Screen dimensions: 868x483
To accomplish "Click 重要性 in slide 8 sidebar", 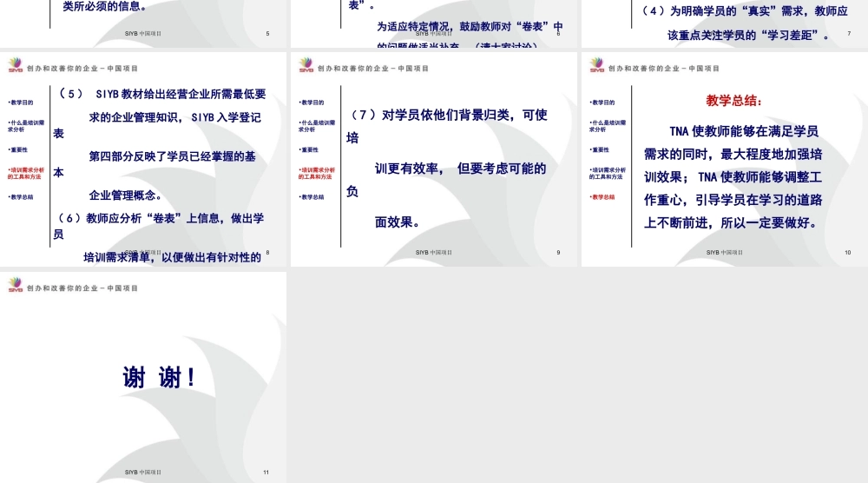I will 17,149.
